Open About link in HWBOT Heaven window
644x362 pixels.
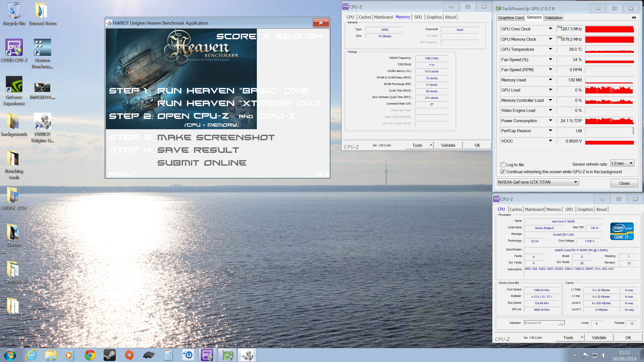pos(123,174)
